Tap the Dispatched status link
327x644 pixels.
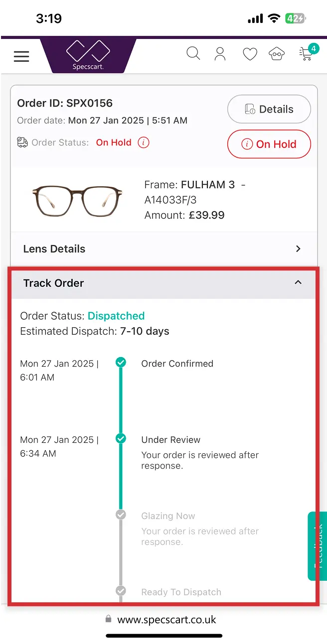[x=116, y=316]
